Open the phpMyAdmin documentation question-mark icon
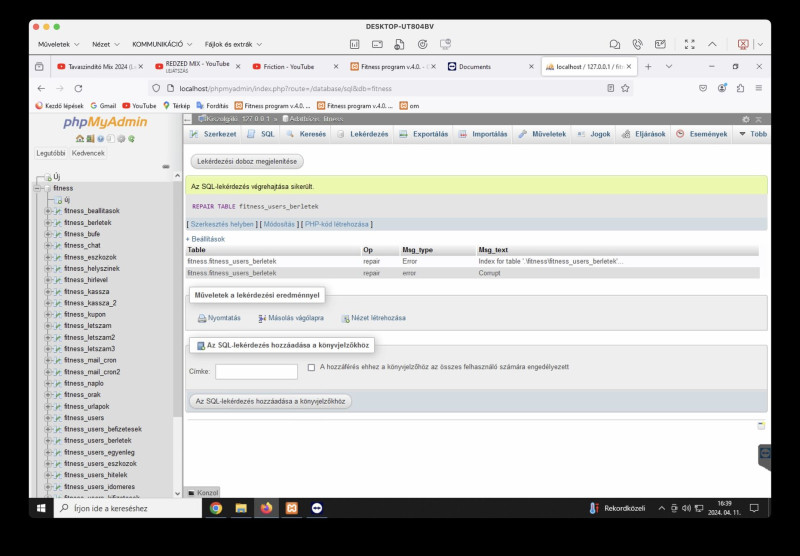 click(x=101, y=139)
